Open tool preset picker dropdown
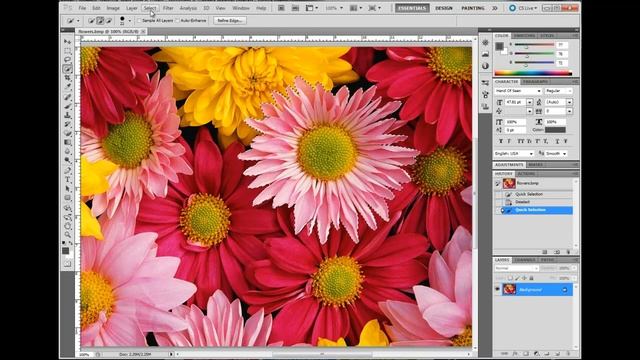 tap(78, 21)
